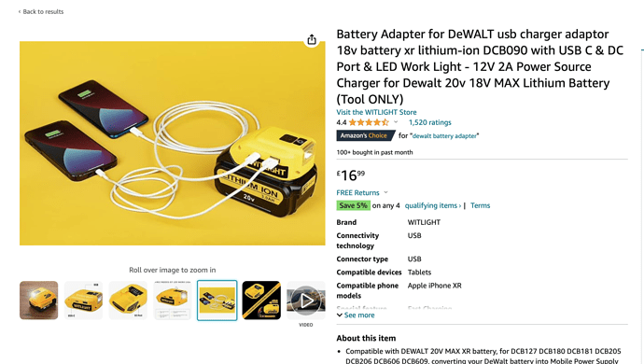Expand the FREE Returns chevron
The image size is (644, 364).
(385, 192)
